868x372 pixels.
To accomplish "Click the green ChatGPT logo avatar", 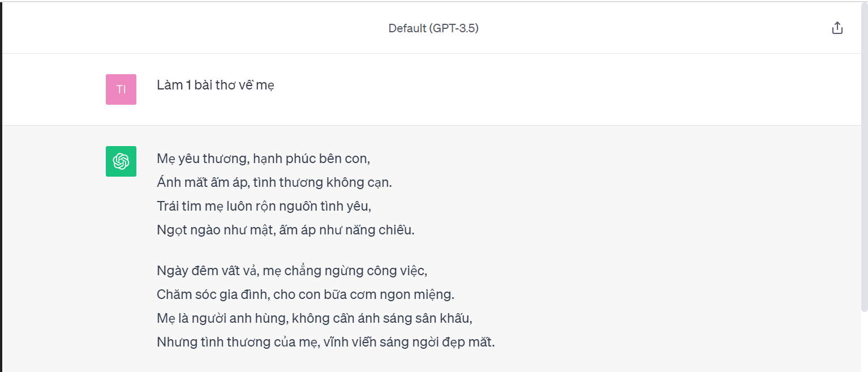I will (x=121, y=161).
